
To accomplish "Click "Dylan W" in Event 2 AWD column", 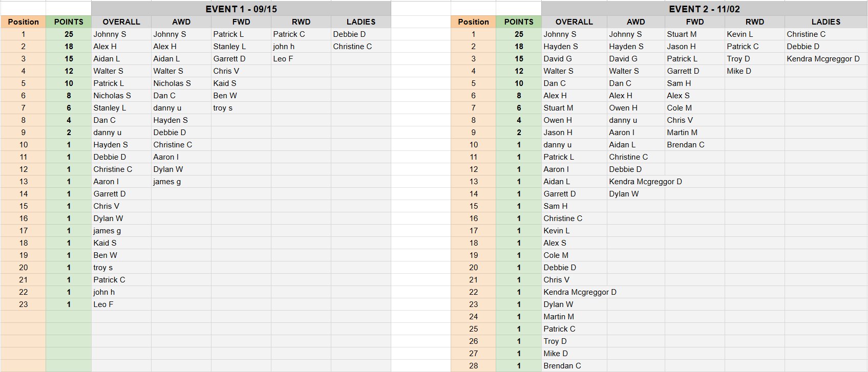I will 624,194.
